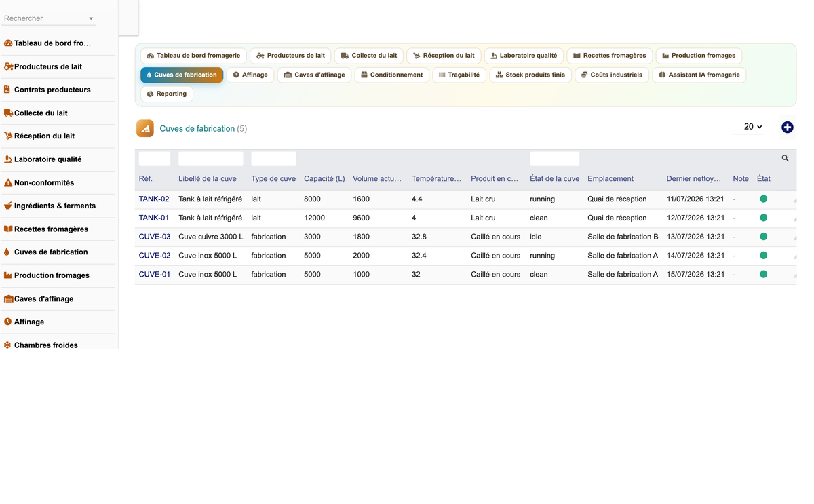Select the Stock produits finis tab
The height and width of the screenshot is (504, 814).
[530, 75]
